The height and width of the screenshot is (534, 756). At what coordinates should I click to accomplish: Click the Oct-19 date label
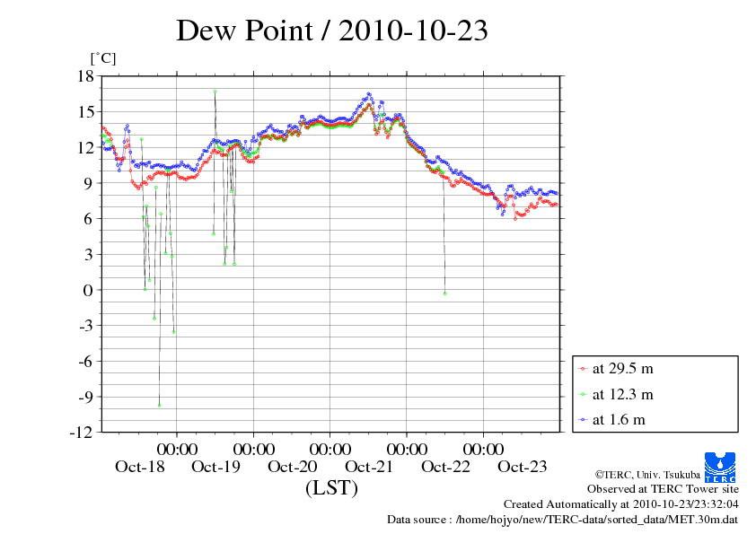pos(216,467)
